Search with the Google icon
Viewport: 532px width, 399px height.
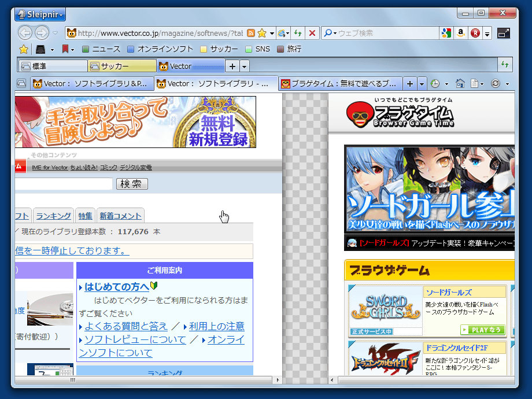pos(446,33)
